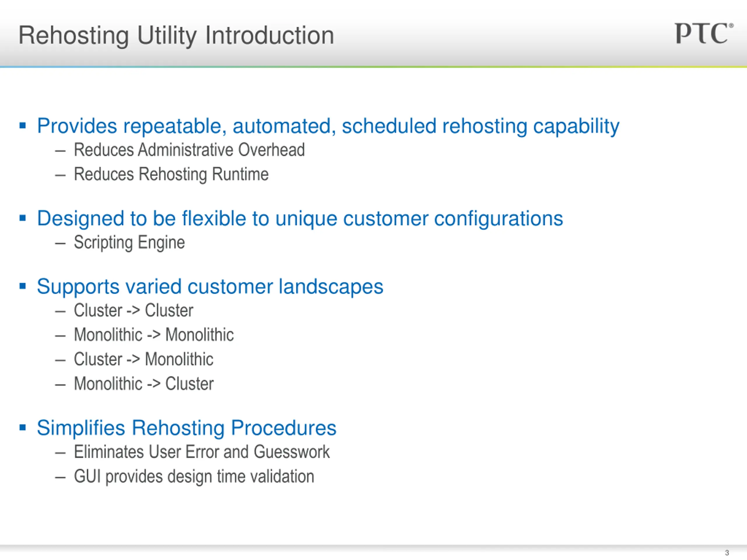747x560 pixels.
Task: Click the square bullet before Designed to be
Action: tap(23, 218)
